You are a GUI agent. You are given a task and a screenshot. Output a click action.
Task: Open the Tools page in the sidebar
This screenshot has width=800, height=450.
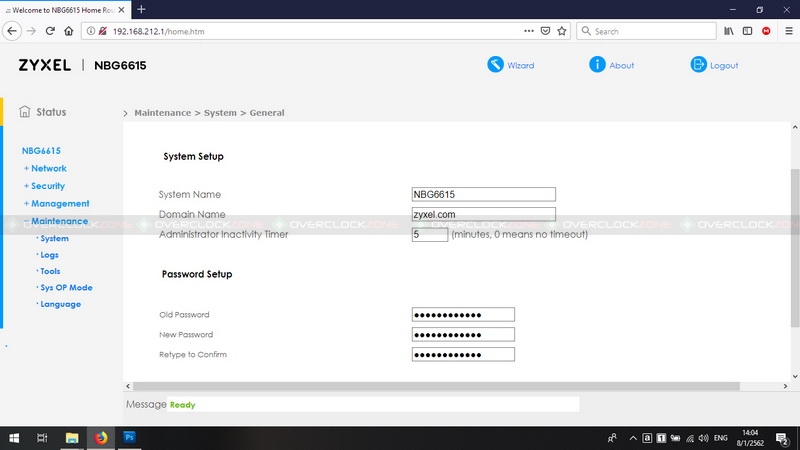(50, 271)
